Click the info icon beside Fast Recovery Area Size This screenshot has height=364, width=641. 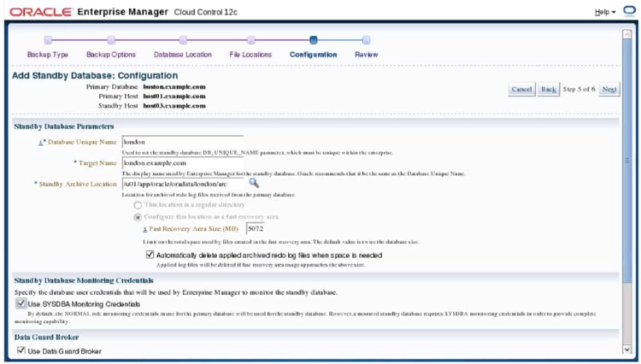pyautogui.click(x=144, y=230)
